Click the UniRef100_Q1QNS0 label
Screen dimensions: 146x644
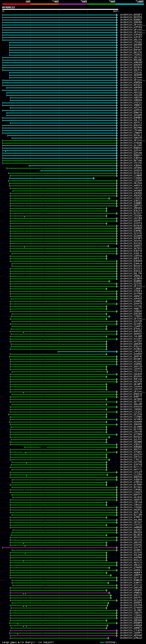click(x=131, y=550)
